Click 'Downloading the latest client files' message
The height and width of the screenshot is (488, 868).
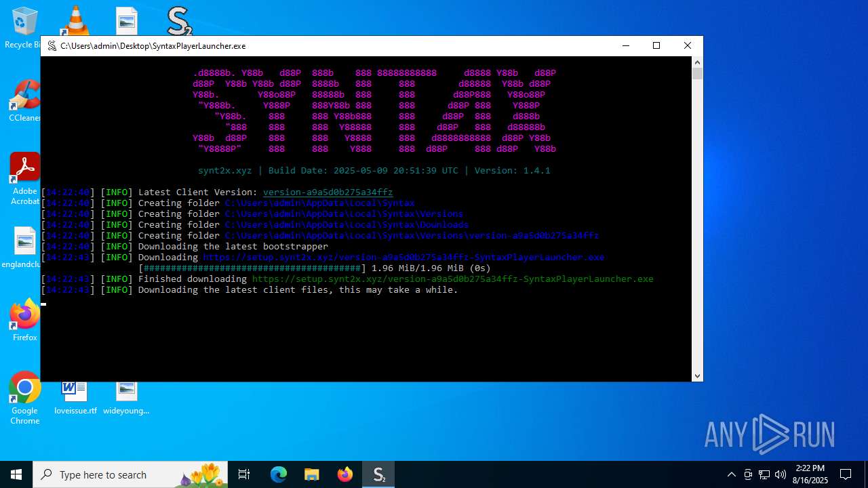tap(298, 290)
